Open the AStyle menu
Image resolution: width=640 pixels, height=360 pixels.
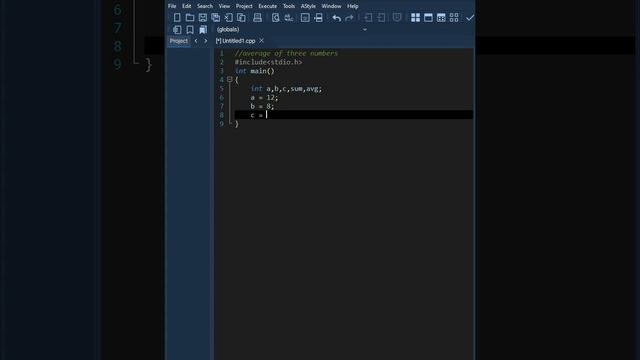point(308,6)
